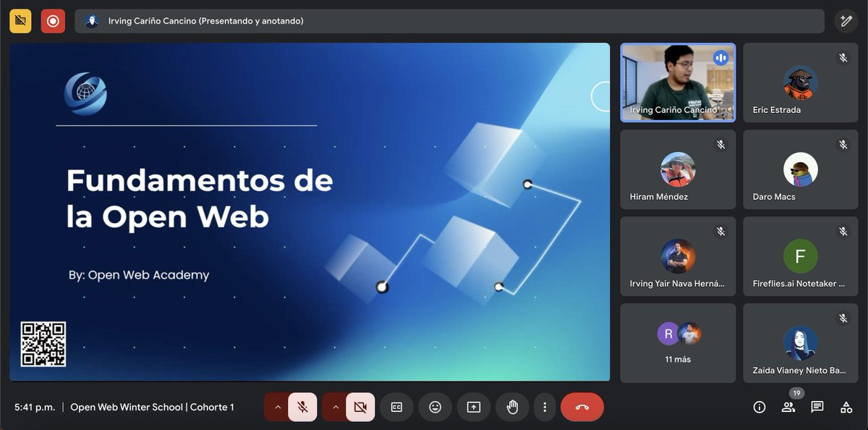
Task: Click the presenter name banner
Action: [449, 21]
